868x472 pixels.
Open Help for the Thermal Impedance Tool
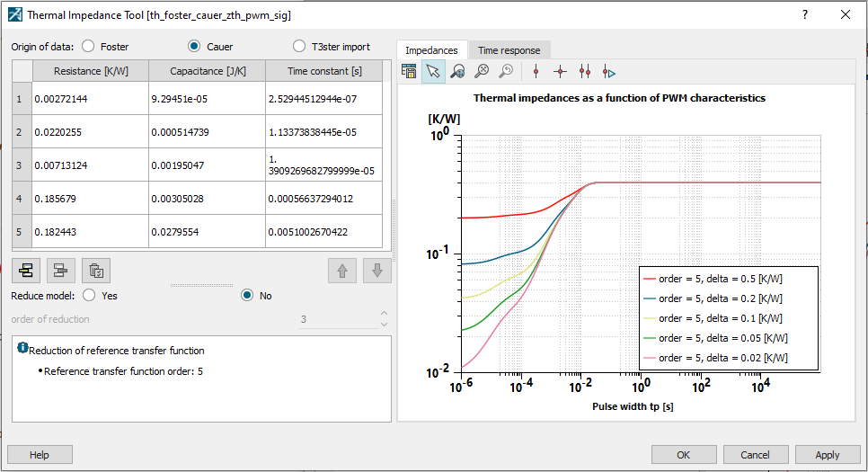(x=40, y=455)
